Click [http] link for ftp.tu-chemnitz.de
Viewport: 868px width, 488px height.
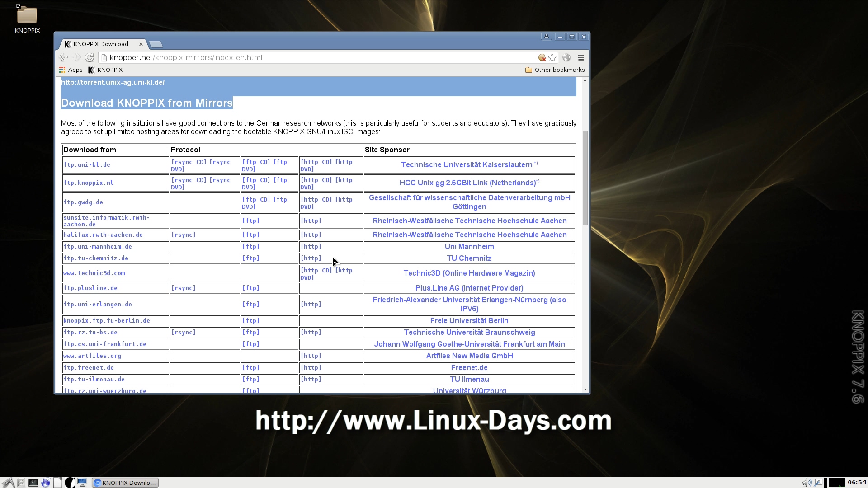point(311,258)
